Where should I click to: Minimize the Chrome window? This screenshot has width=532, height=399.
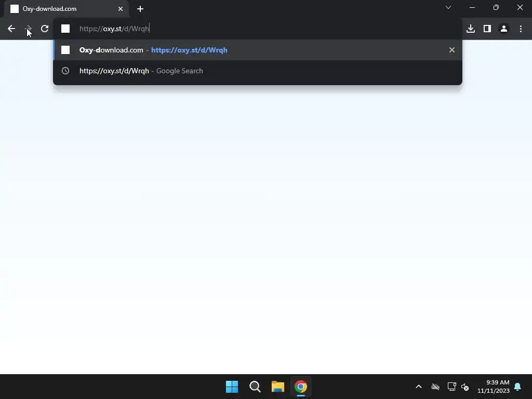[x=472, y=7]
